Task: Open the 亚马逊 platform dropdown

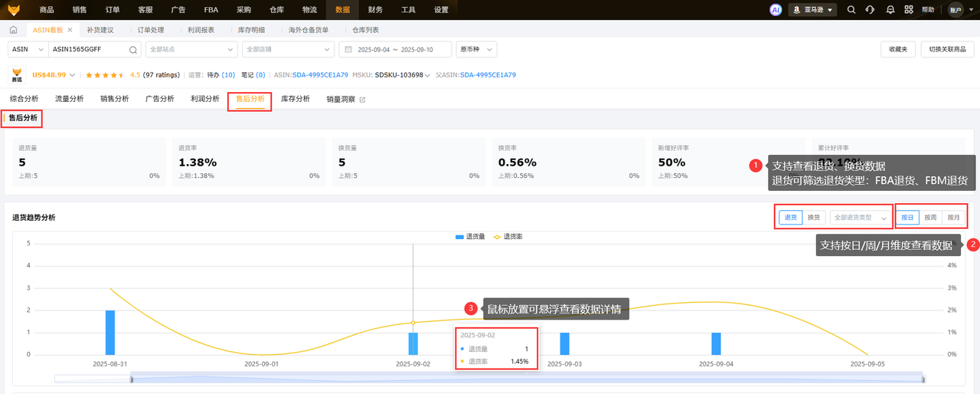Action: (813, 10)
